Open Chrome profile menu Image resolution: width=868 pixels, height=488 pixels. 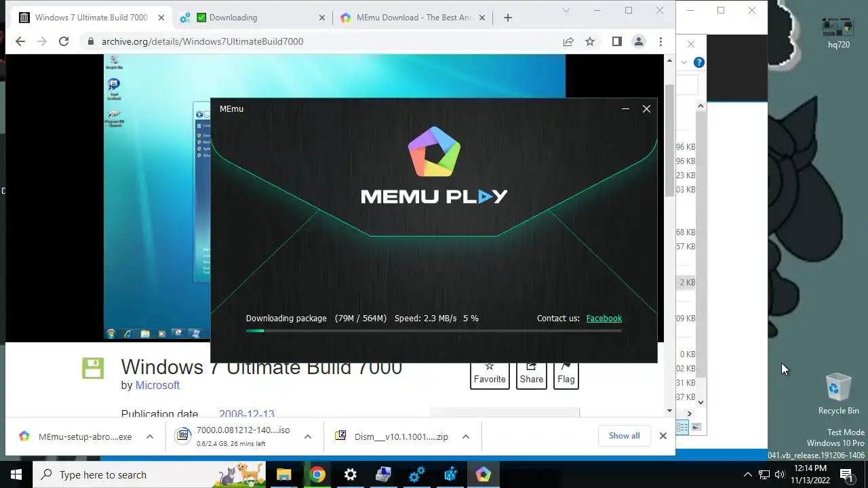click(x=638, y=41)
